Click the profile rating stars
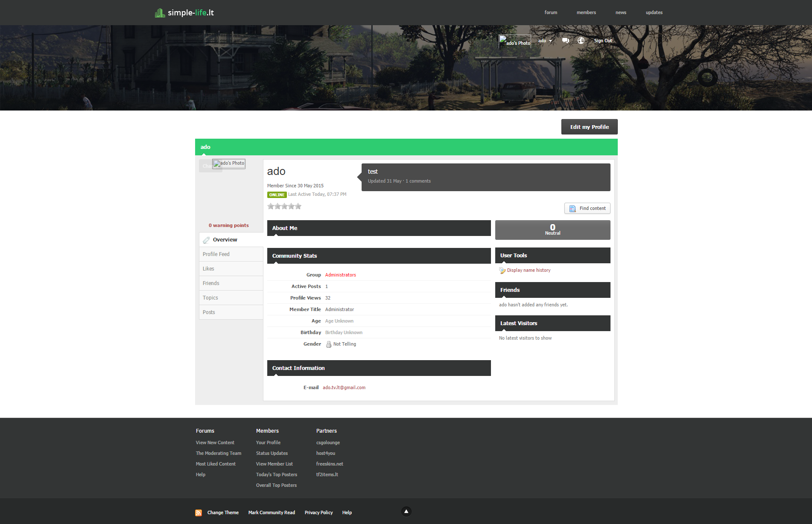Screen dimensions: 812x524 pos(284,207)
